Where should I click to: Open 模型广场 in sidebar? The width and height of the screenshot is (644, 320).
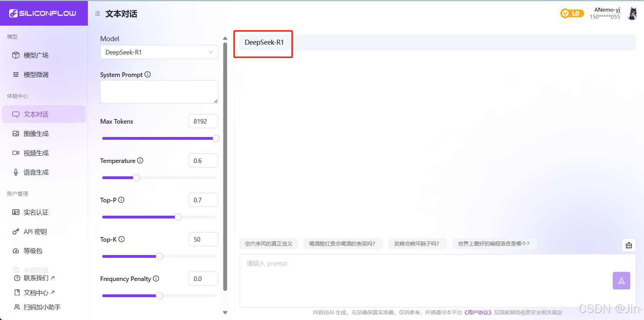pos(44,55)
